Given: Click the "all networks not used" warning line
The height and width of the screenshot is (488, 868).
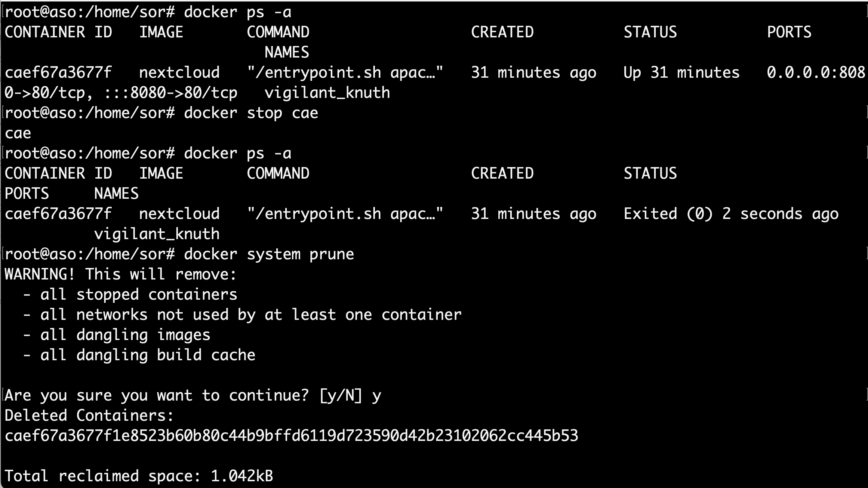Looking at the screenshot, I should (250, 315).
